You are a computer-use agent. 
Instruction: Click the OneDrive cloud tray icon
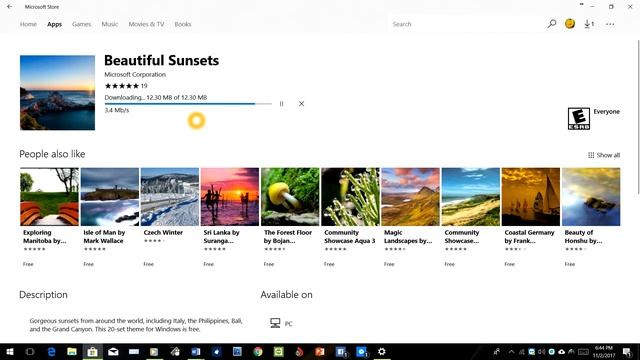[562, 351]
